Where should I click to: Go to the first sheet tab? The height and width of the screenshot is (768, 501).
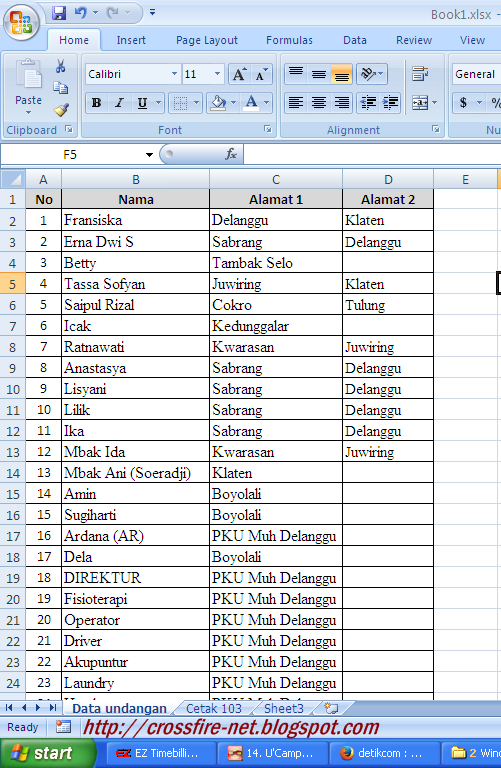click(9, 708)
